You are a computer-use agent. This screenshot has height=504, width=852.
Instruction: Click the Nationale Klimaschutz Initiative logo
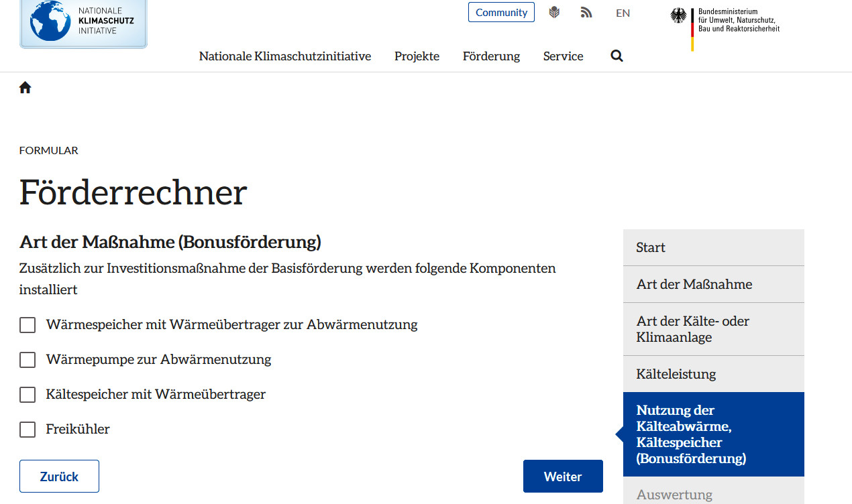pyautogui.click(x=83, y=23)
